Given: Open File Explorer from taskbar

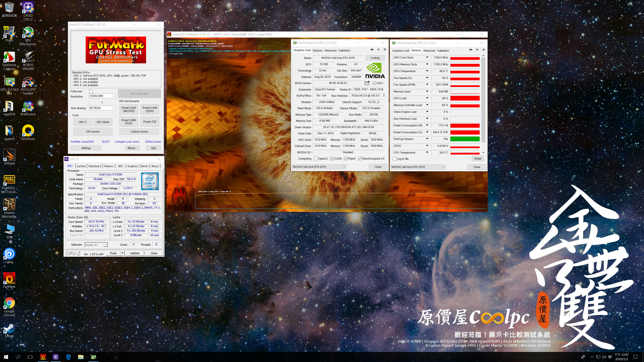Looking at the screenshot, I should [x=81, y=357].
